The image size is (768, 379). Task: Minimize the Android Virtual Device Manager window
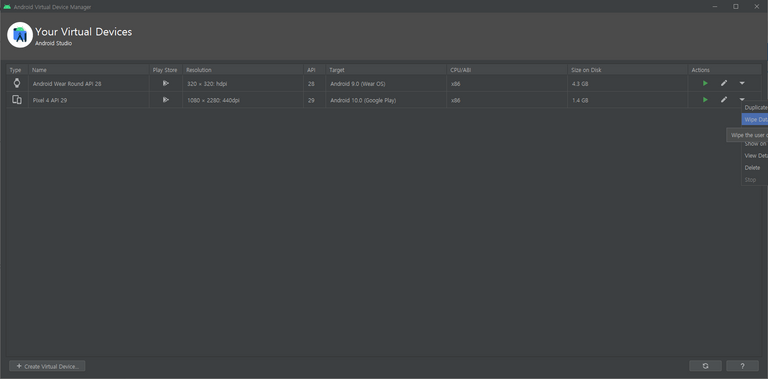715,6
